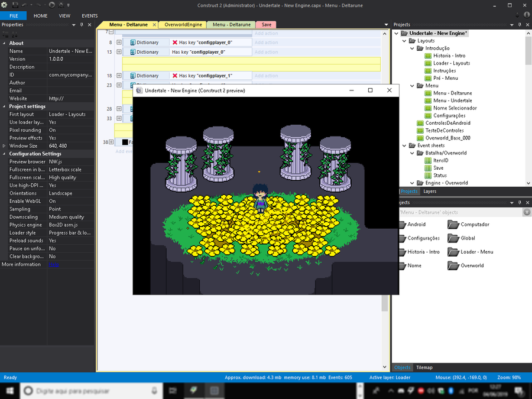Collapse the Introdução folder
The height and width of the screenshot is (399, 532).
click(x=412, y=48)
